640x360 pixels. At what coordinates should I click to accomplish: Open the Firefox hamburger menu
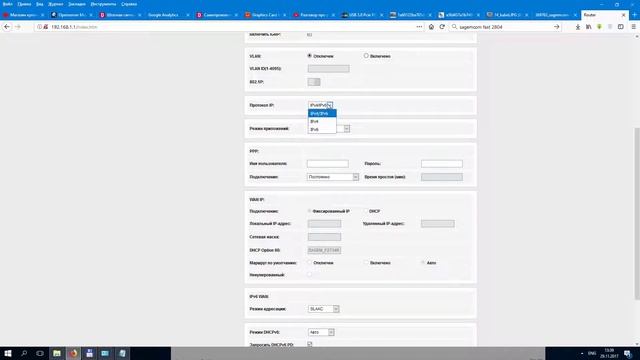pyautogui.click(x=633, y=27)
